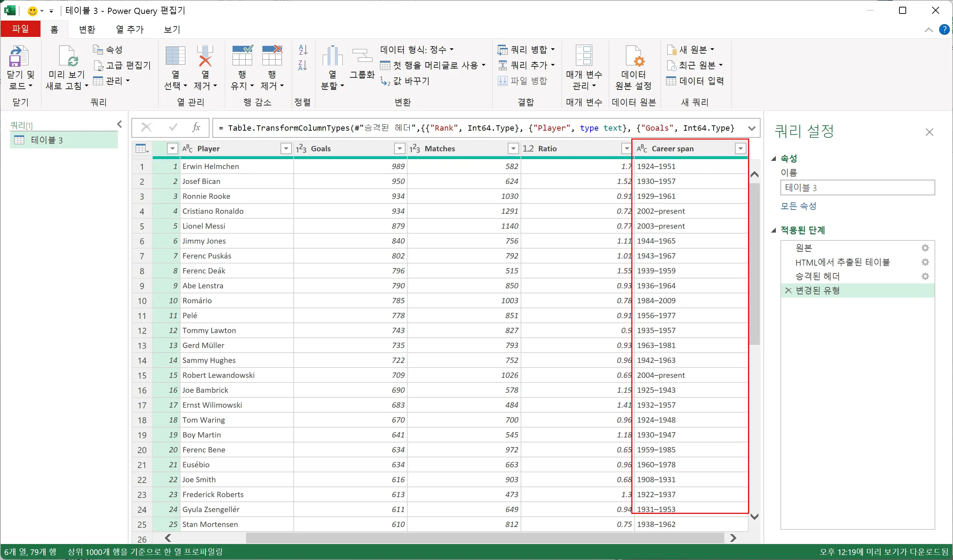The image size is (953, 560).
Task: Open the Career span column filter dropdown
Action: pyautogui.click(x=740, y=148)
